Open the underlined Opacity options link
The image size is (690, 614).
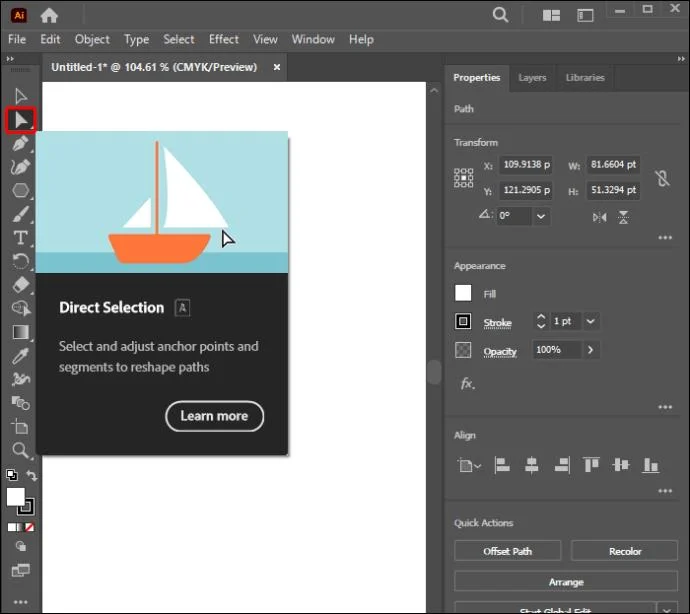(x=500, y=351)
